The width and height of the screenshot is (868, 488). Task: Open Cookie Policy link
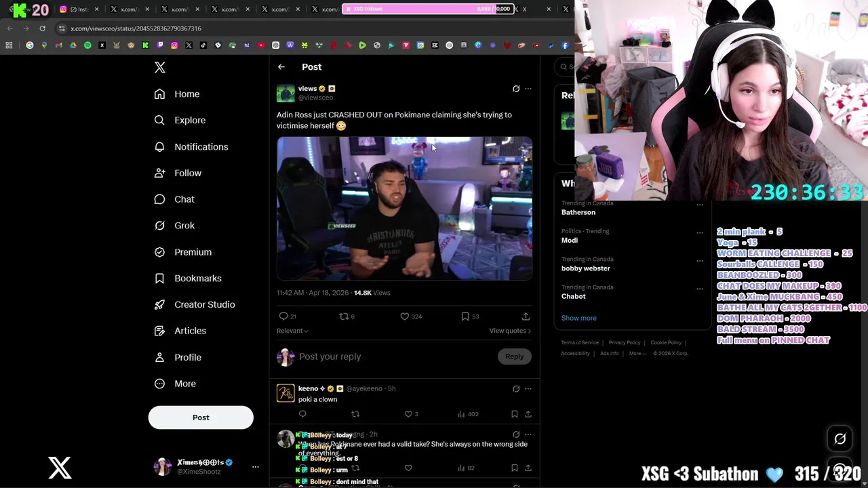click(666, 343)
